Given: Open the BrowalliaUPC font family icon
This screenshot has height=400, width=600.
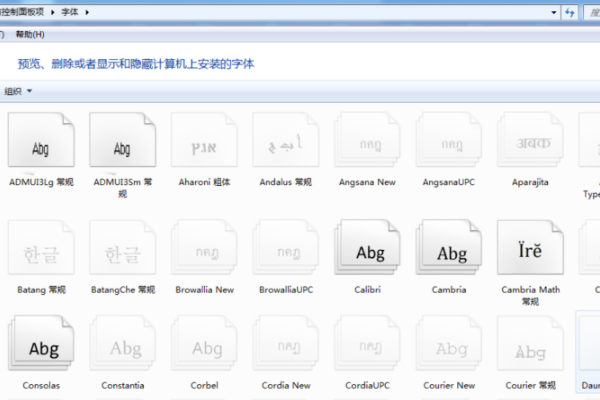Looking at the screenshot, I should pos(286,247).
